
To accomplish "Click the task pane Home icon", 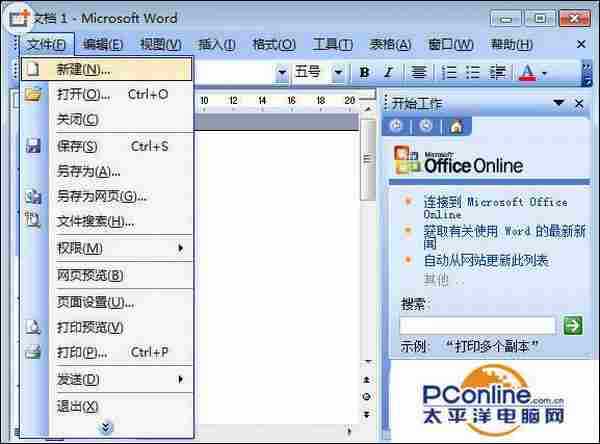I will click(456, 126).
